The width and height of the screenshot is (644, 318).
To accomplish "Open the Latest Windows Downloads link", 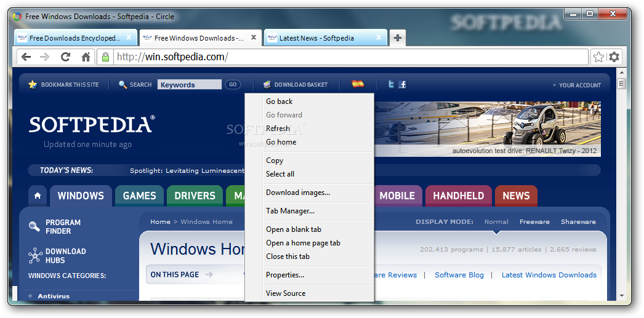I will coord(549,275).
